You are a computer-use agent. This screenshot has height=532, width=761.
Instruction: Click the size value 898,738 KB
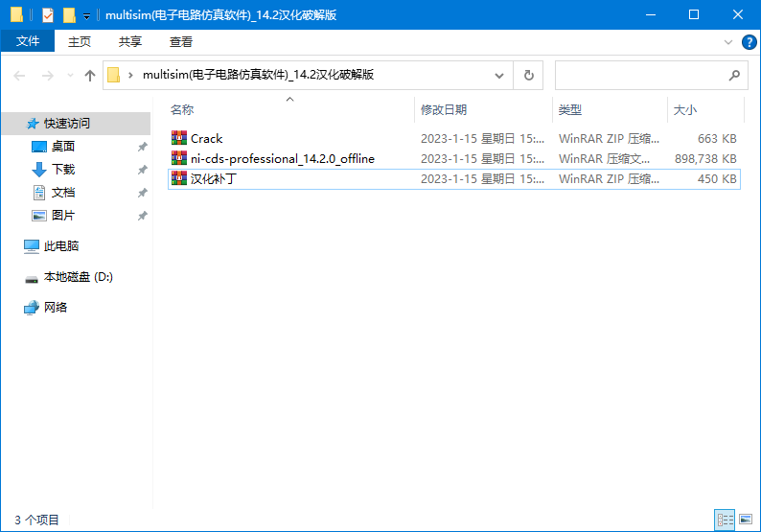[705, 159]
